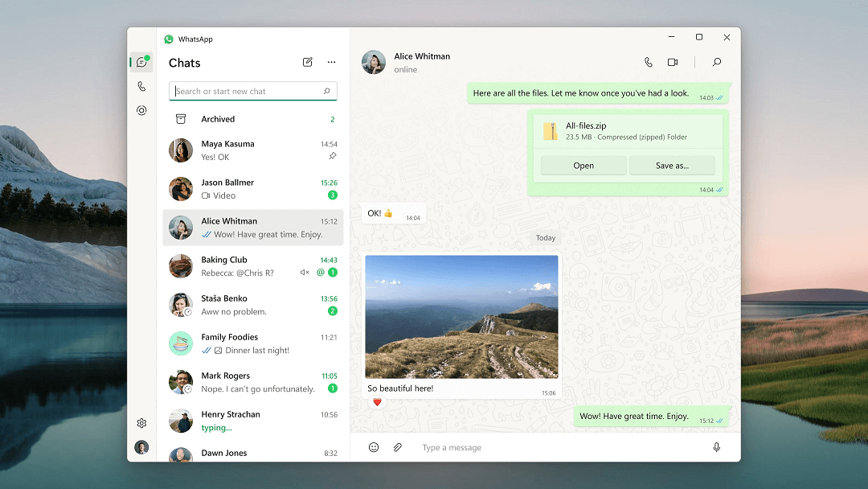Open the Status tab in sidebar

click(x=141, y=110)
